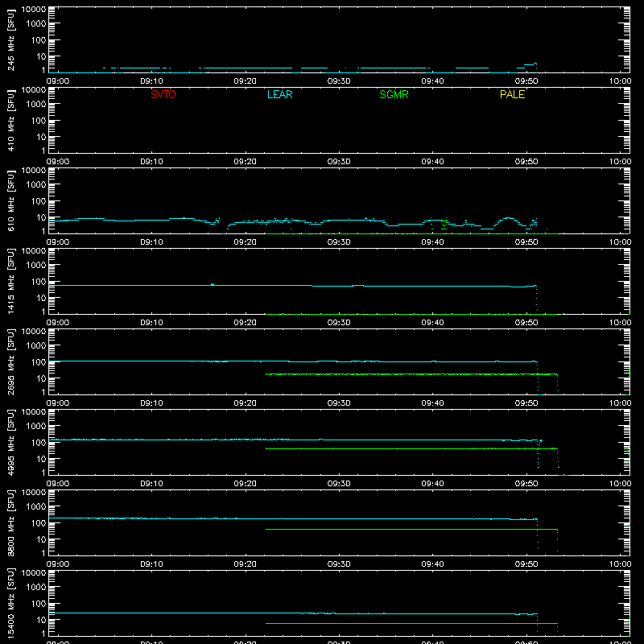Click the 09:10 tick under the 4995 MHz panel
This screenshot has height=644, width=644.
tap(151, 484)
